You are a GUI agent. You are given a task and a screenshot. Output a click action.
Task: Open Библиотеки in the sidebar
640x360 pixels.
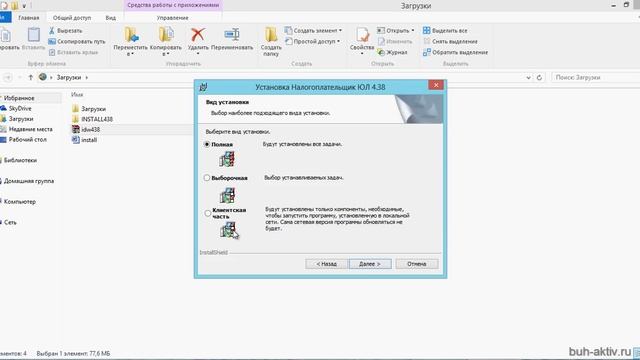point(20,160)
